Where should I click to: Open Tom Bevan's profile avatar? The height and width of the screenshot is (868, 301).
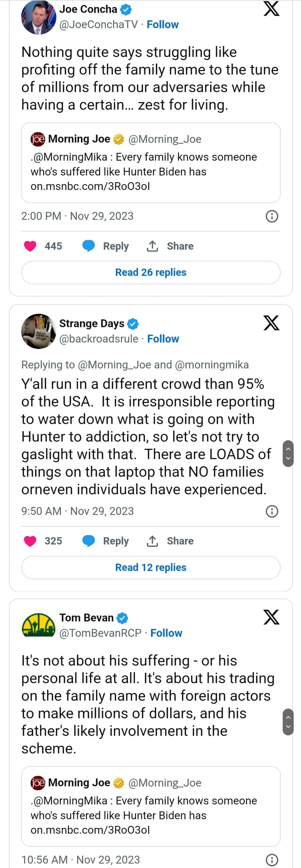[39, 626]
